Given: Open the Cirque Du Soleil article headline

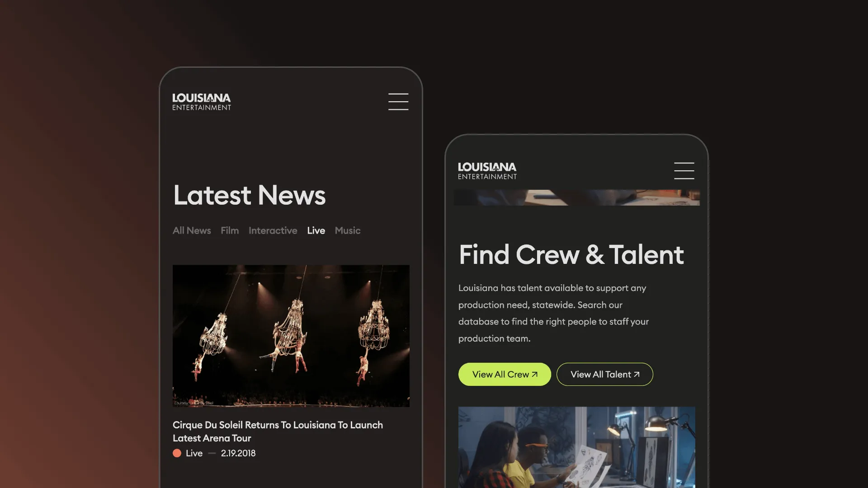Looking at the screenshot, I should pyautogui.click(x=278, y=432).
